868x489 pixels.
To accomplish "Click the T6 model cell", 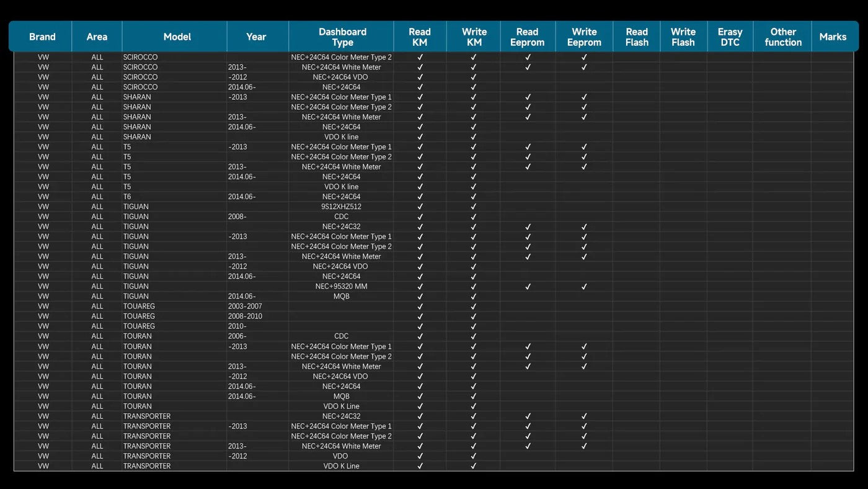I will [x=127, y=197].
